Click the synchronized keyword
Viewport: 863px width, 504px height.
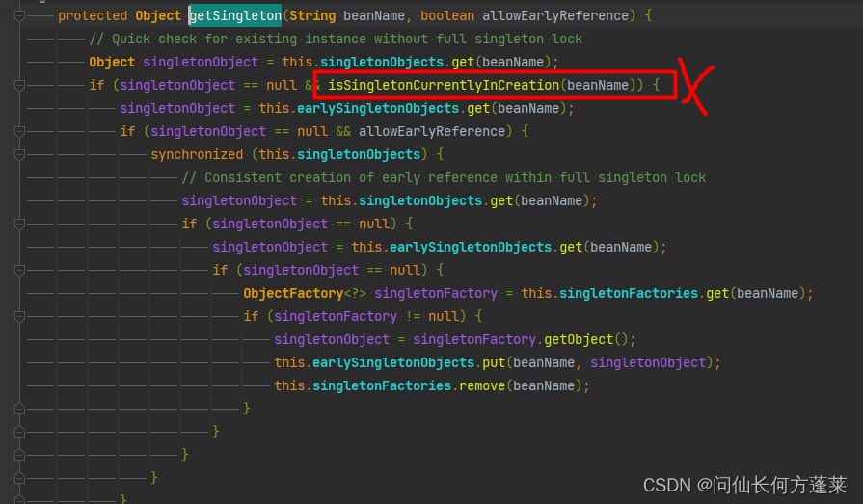point(197,154)
